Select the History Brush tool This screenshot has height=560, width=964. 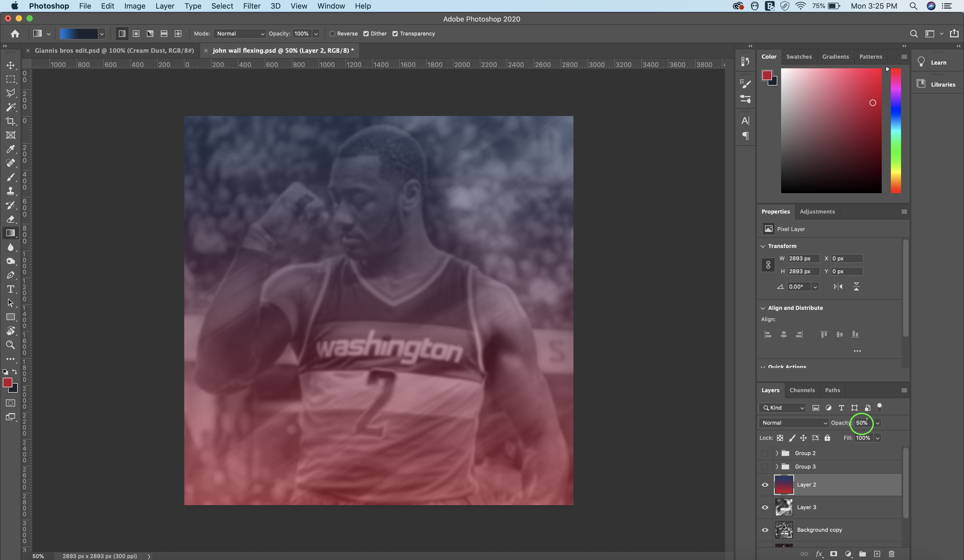11,205
